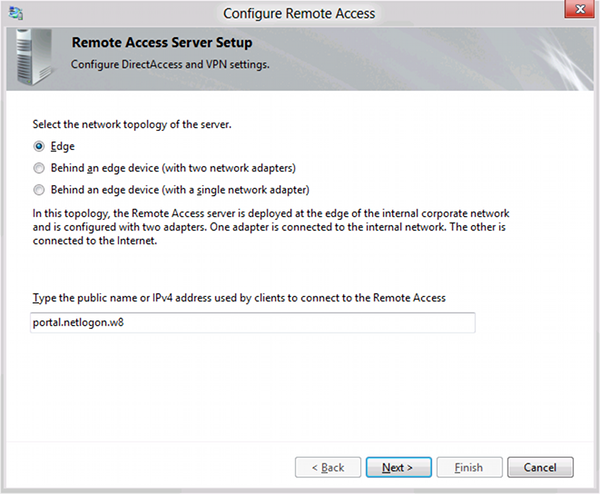Choose the two network adapters radio button
Image resolution: width=600 pixels, height=494 pixels.
[x=39, y=168]
